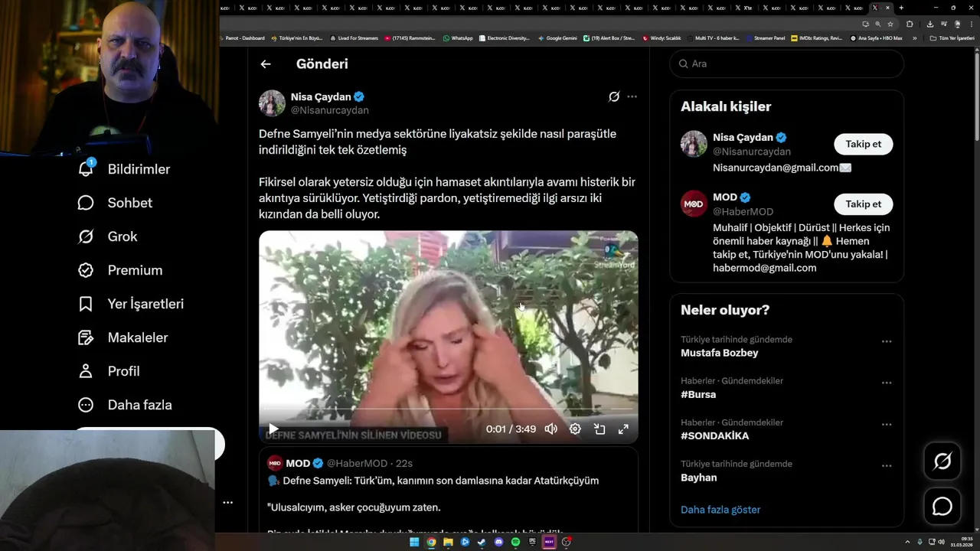
Task: Open options for Bayhan trend
Action: pyautogui.click(x=887, y=465)
